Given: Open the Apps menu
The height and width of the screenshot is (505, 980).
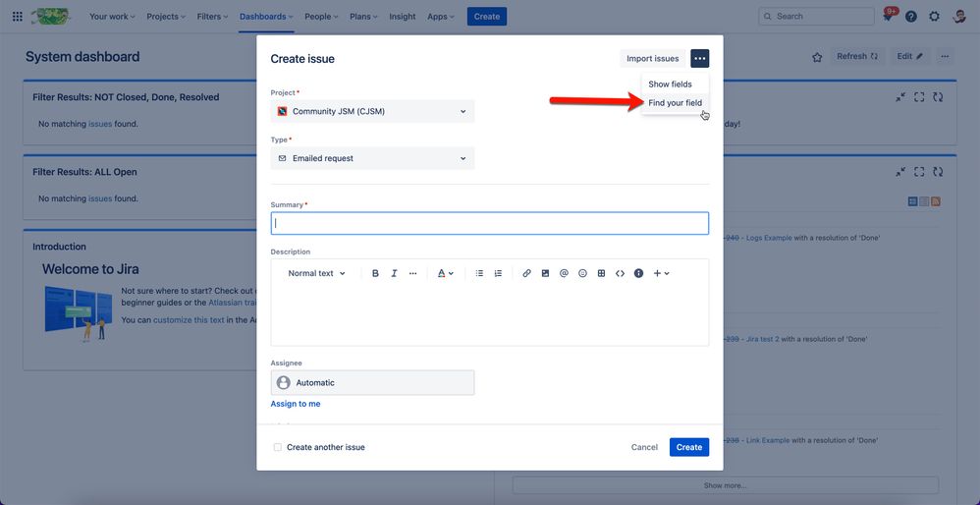Looking at the screenshot, I should tap(441, 17).
